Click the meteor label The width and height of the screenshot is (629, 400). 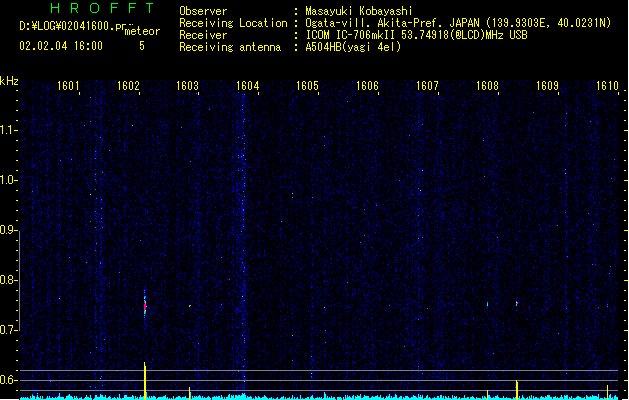pyautogui.click(x=142, y=31)
